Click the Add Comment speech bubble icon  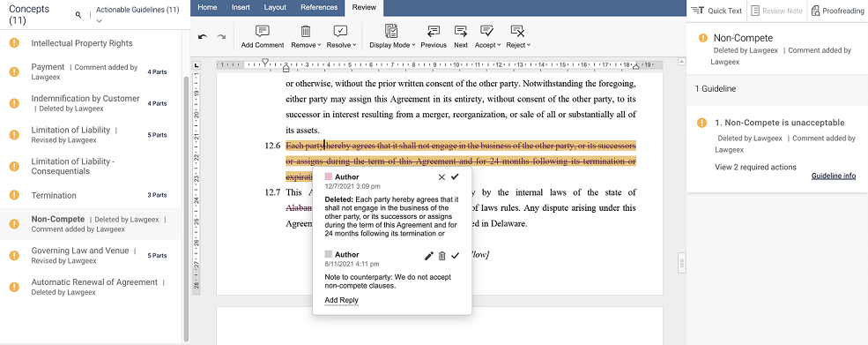click(x=263, y=31)
